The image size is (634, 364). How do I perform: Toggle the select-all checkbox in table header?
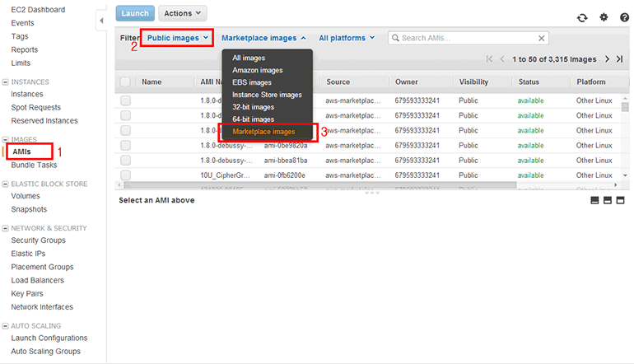click(x=125, y=82)
